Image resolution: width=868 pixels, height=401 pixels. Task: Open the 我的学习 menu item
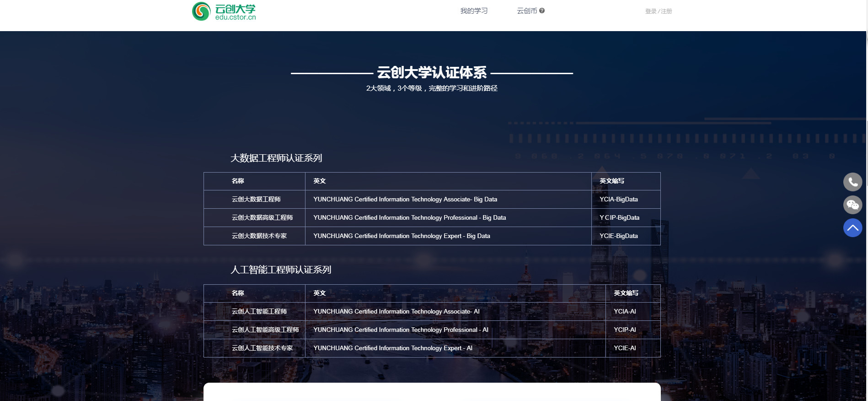[474, 11]
